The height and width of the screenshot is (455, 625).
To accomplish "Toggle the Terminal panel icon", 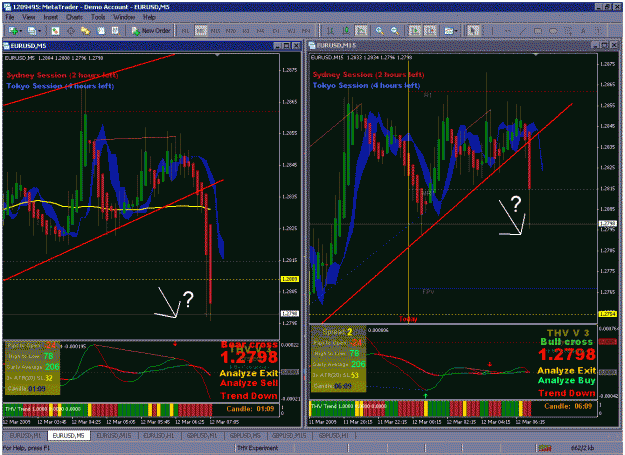I will 100,31.
